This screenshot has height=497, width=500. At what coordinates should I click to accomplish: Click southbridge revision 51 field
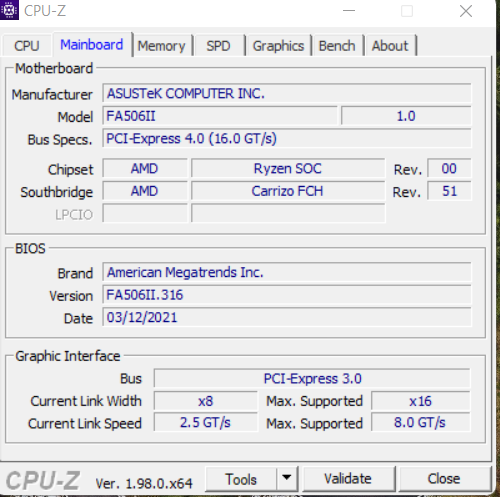click(449, 191)
